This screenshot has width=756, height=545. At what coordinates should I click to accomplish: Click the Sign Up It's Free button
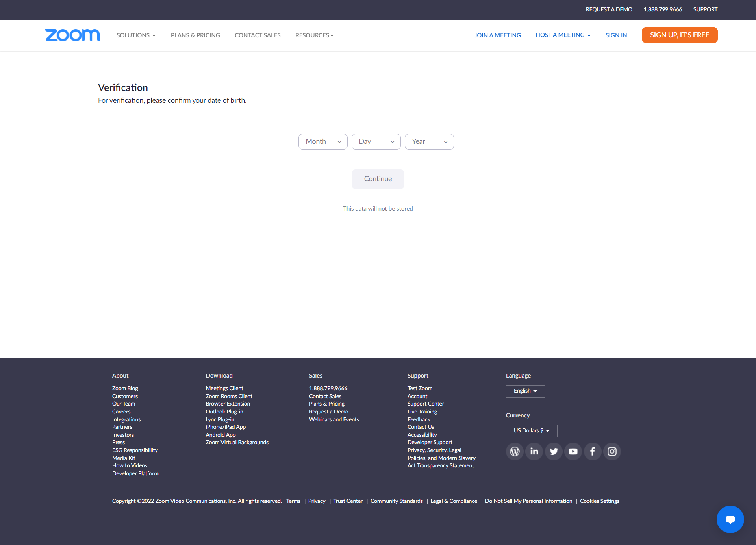coord(679,35)
